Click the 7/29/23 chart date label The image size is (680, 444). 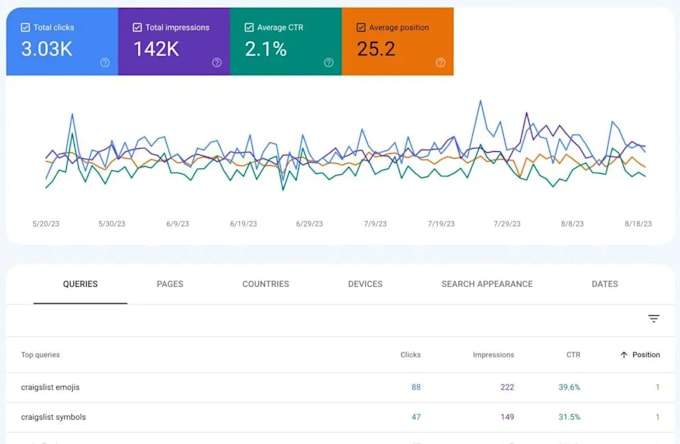(x=507, y=224)
